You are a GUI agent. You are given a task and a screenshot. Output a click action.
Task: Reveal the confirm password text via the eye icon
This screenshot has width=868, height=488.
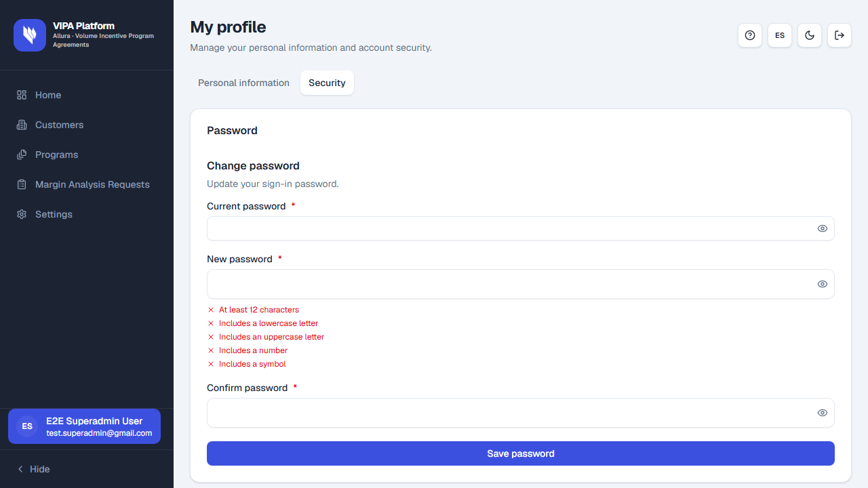point(823,413)
